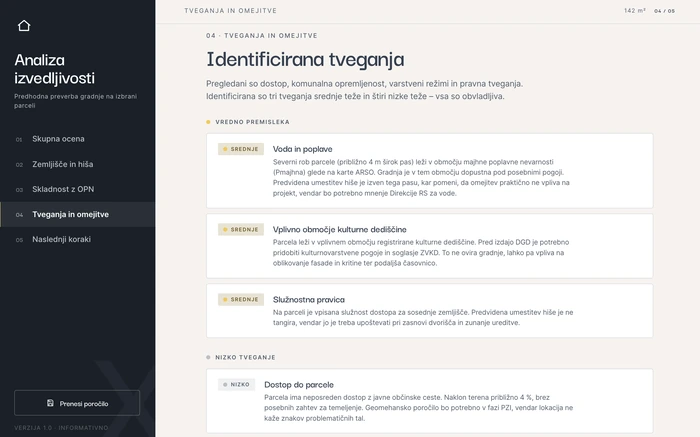Viewport: 700px width, 437px height.
Task: Click TVEGANJA IN OMEJITVE header breadcrumb
Action: point(230,11)
